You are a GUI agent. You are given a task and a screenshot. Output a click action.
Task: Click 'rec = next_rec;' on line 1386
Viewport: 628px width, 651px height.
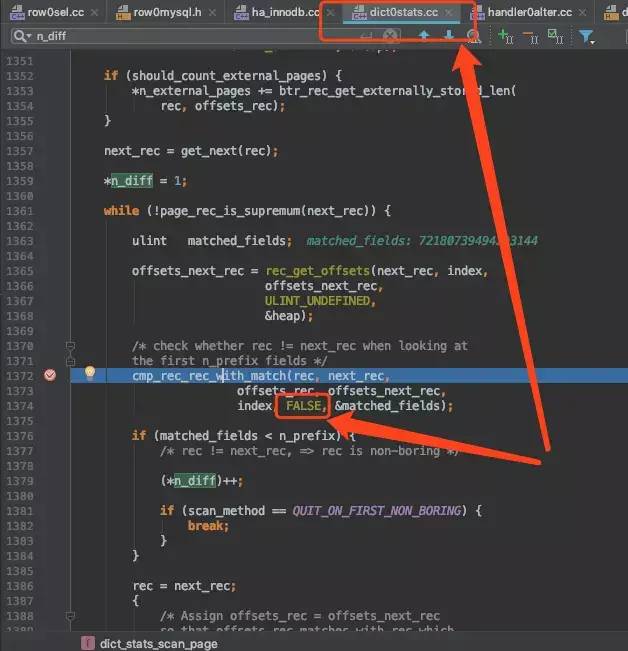(x=184, y=586)
